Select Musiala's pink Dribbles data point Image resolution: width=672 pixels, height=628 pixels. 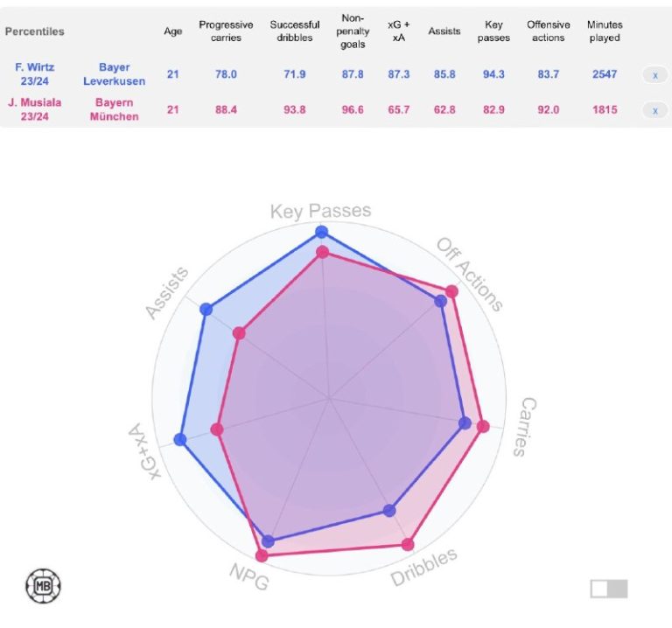(408, 544)
